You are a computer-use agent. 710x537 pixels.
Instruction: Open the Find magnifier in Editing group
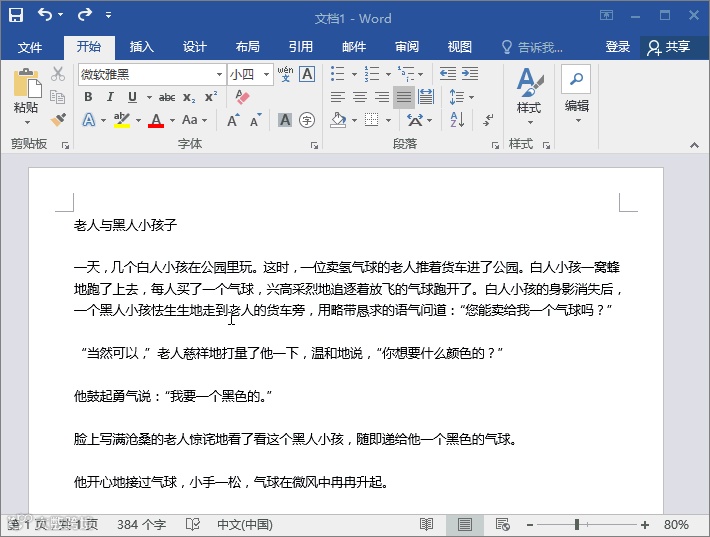pyautogui.click(x=576, y=79)
